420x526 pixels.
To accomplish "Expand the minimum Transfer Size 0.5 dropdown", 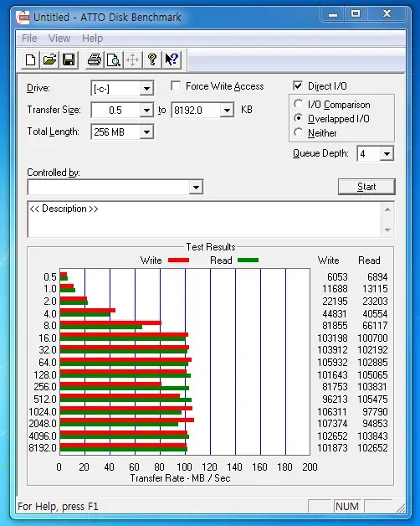I will pos(146,111).
